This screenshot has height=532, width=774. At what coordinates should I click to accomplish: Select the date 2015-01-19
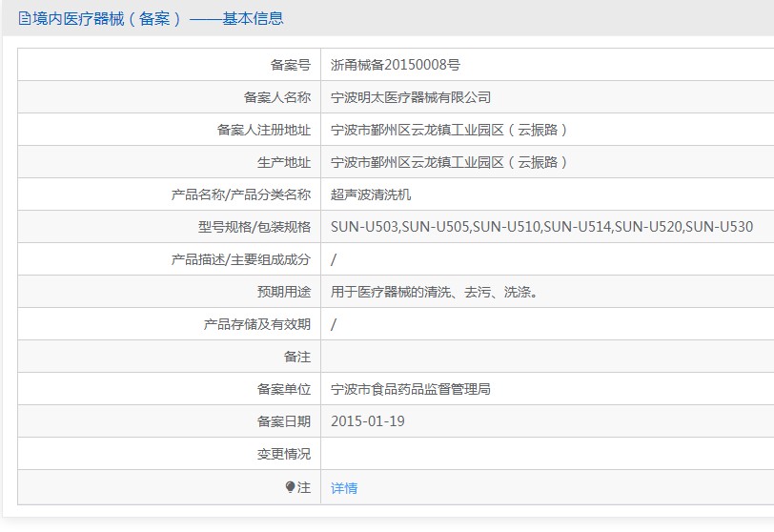click(x=368, y=421)
